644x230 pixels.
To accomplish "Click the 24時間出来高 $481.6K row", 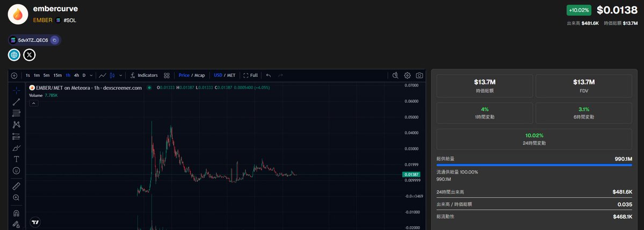I will (534, 192).
